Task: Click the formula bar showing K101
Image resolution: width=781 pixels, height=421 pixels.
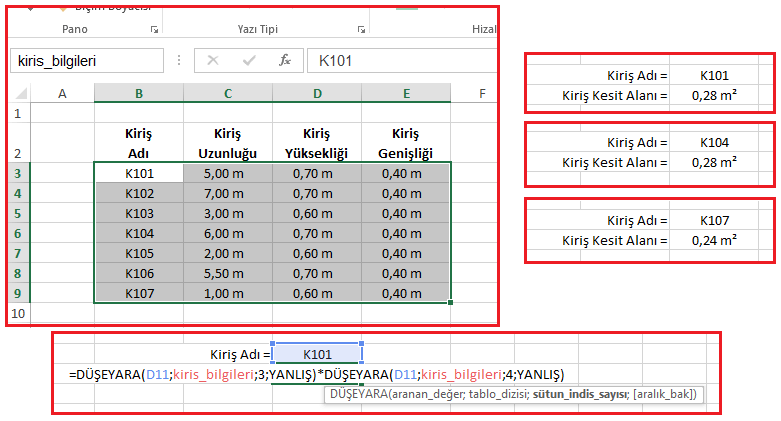Action: (x=400, y=60)
